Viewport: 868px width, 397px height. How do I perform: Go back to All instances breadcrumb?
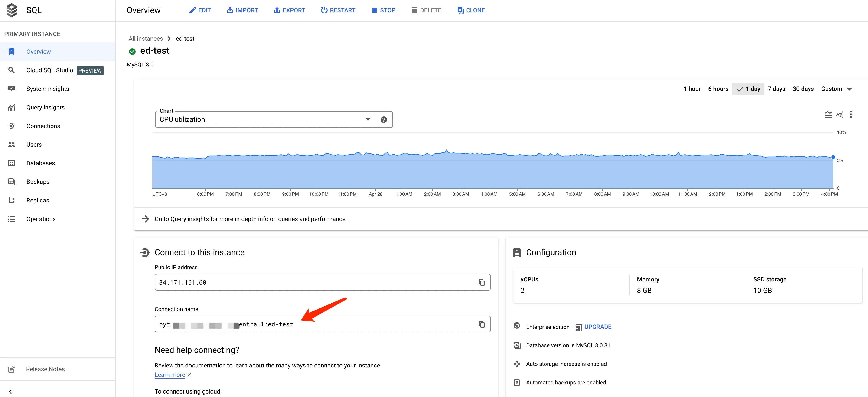pos(146,39)
